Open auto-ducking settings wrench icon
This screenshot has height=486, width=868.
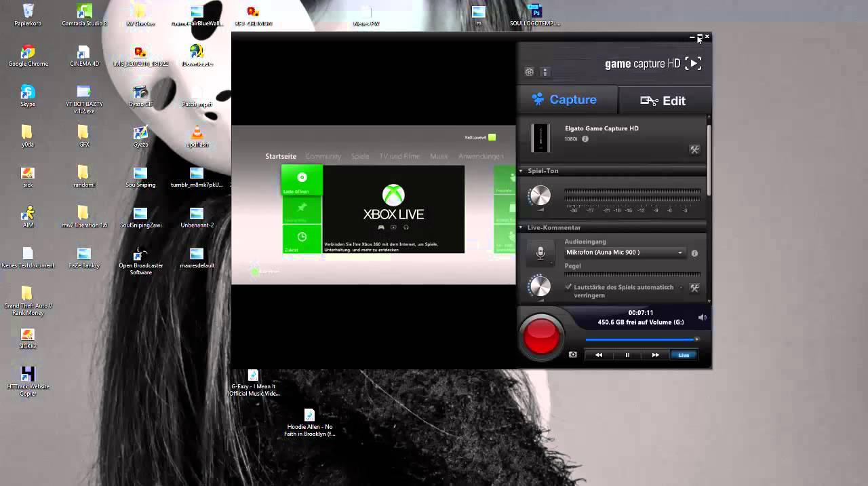694,288
